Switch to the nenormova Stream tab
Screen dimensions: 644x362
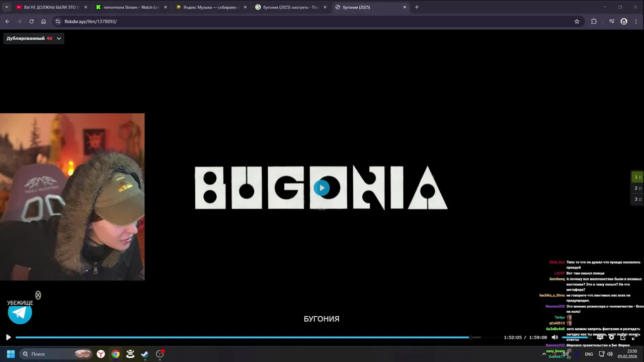click(x=131, y=7)
